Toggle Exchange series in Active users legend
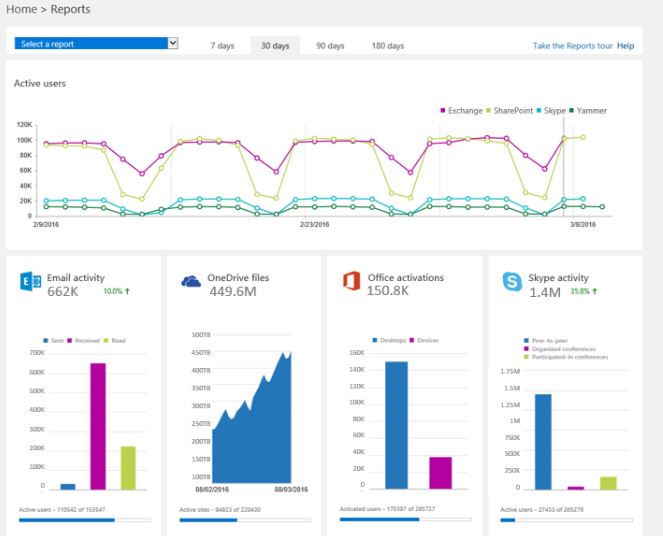This screenshot has height=536, width=663. [x=461, y=110]
